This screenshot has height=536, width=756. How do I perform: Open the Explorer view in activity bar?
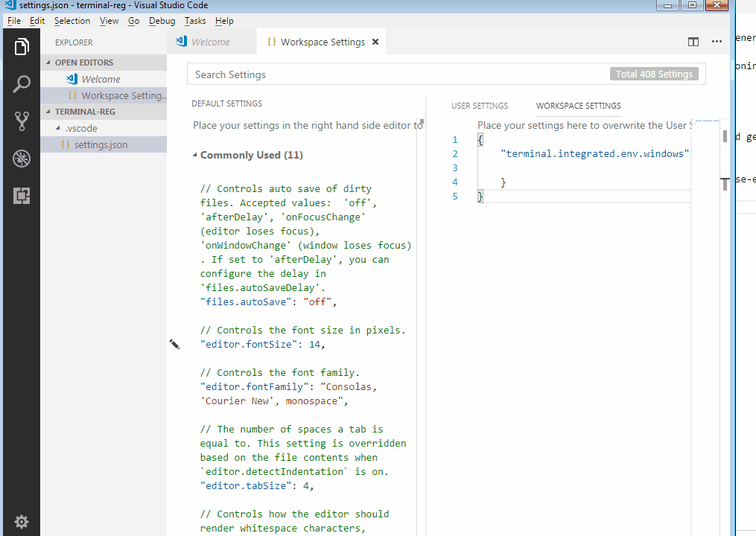coord(22,47)
